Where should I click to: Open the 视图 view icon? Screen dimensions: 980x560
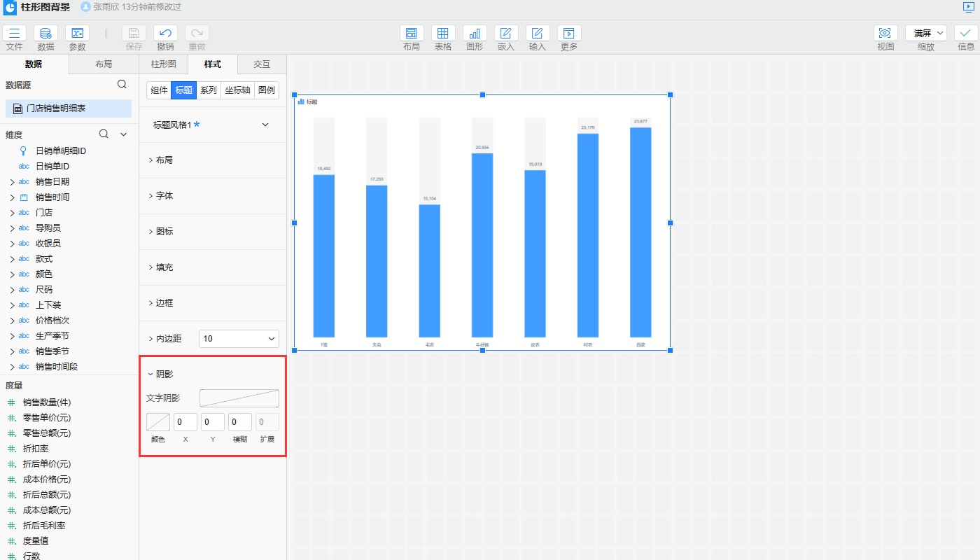[x=885, y=33]
